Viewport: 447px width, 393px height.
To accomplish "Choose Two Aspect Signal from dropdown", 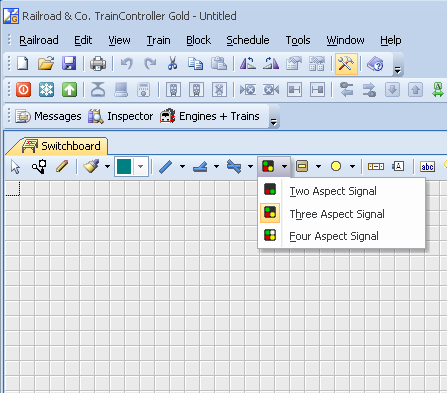I will (x=341, y=191).
